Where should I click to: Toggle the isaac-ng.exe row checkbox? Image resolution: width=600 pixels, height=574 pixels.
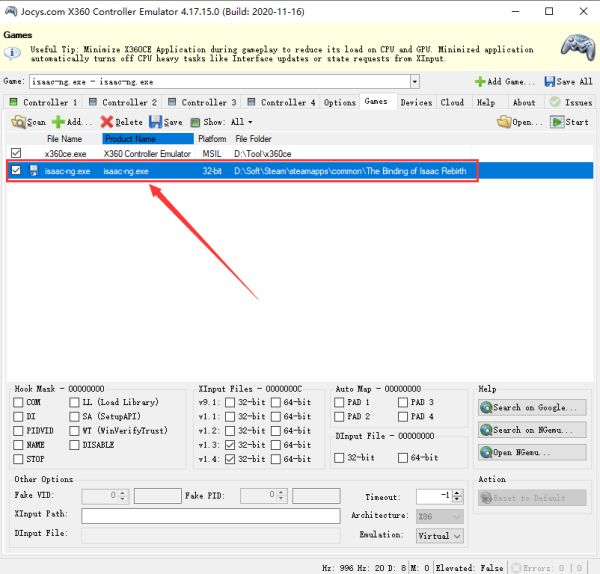15,171
